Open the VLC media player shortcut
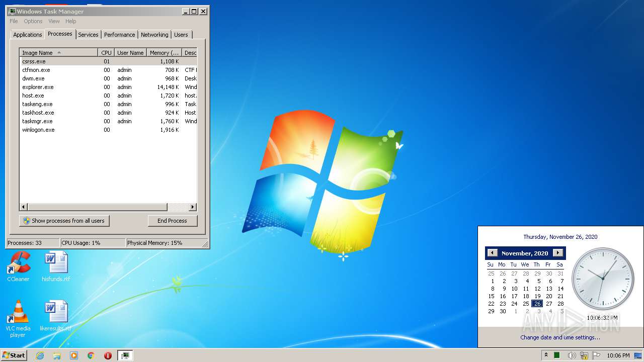Image resolution: width=644 pixels, height=362 pixels. coord(18,319)
